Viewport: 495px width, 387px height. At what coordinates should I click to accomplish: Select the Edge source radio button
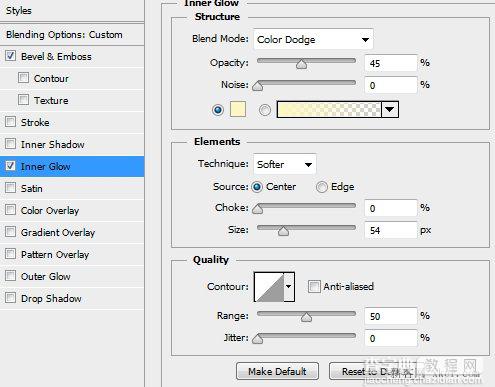(322, 187)
